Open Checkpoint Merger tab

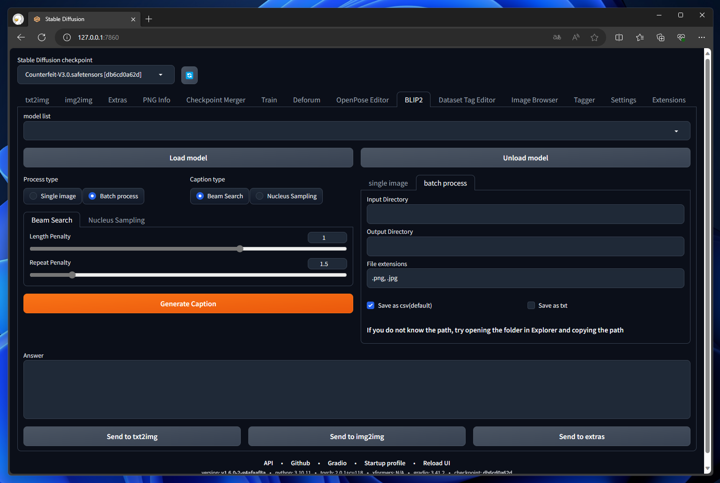tap(216, 100)
